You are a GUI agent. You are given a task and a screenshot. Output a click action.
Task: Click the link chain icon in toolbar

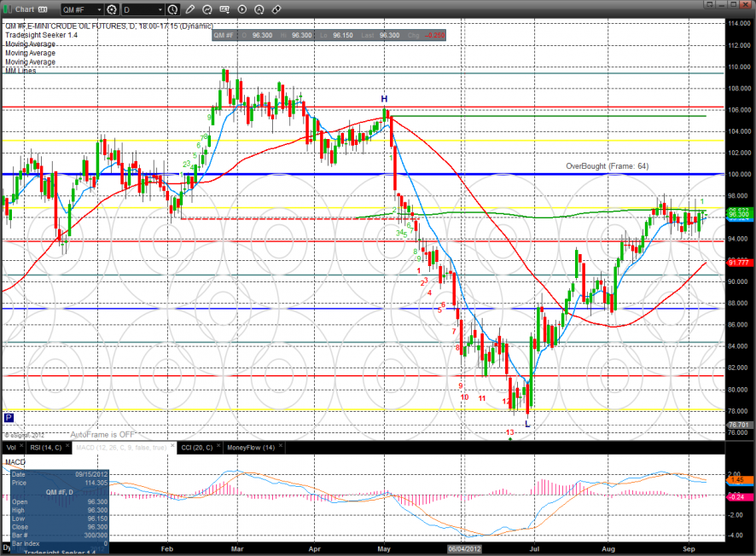click(x=276, y=9)
